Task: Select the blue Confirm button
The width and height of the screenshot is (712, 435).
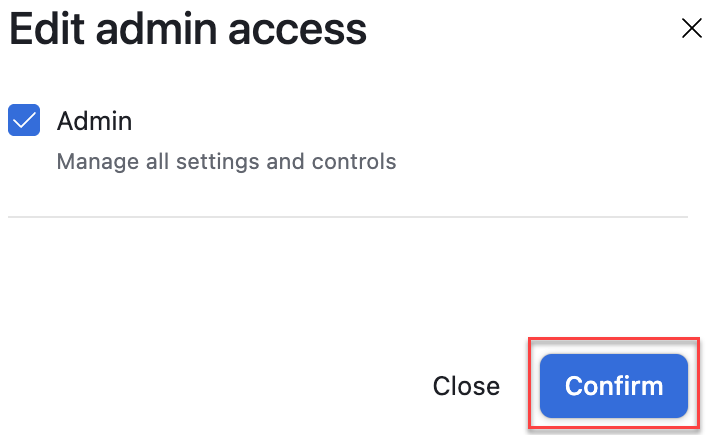Action: tap(613, 386)
